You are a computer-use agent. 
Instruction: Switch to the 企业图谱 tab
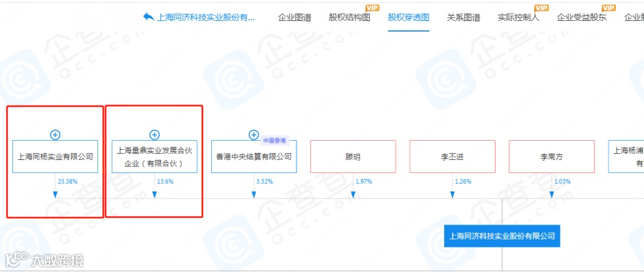(x=295, y=18)
